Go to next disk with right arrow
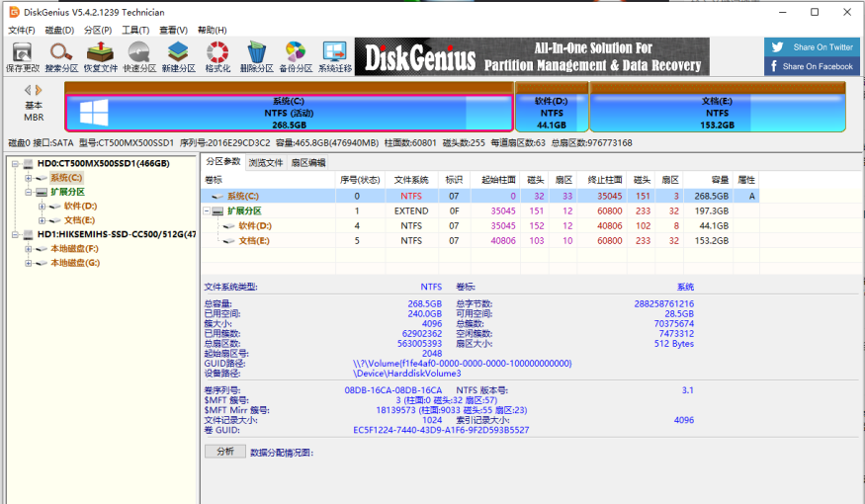 pyautogui.click(x=39, y=90)
